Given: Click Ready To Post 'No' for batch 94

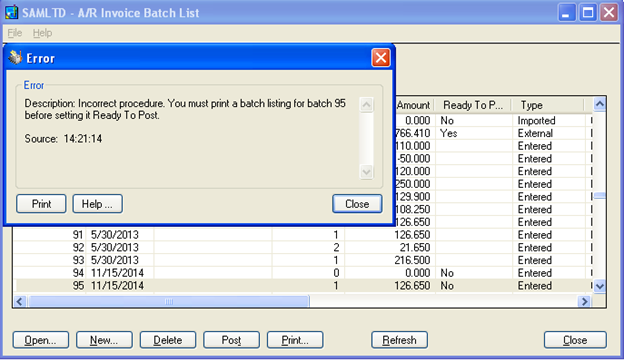Looking at the screenshot, I should point(447,273).
